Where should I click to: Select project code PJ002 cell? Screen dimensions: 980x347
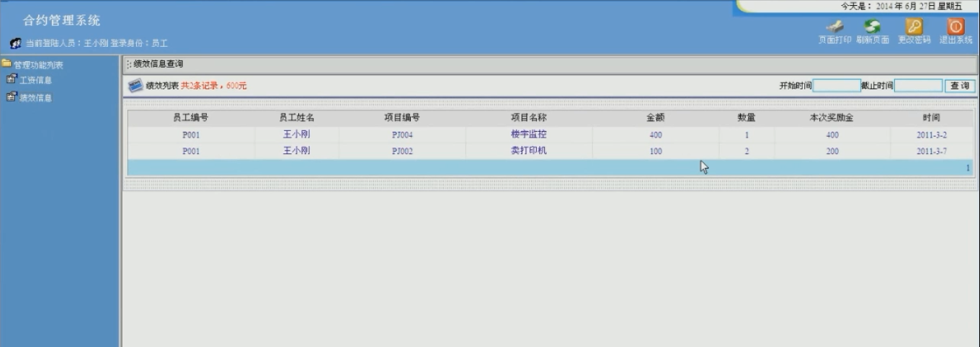point(402,151)
